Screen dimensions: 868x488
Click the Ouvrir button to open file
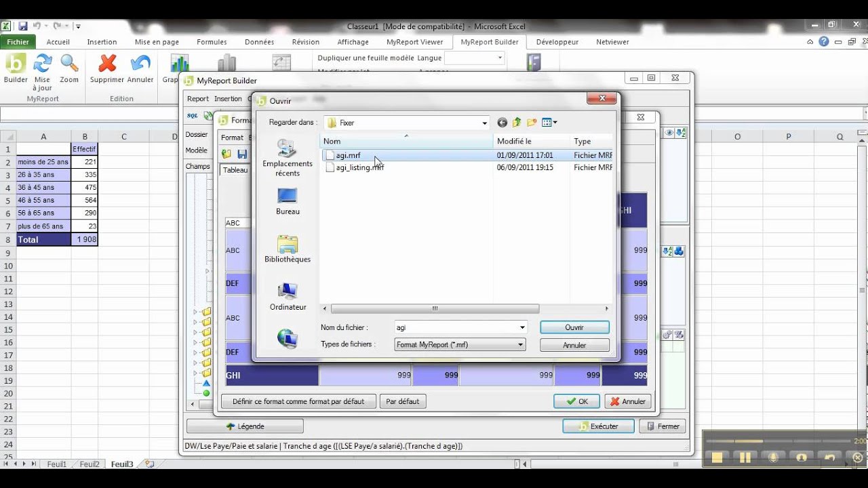tap(574, 327)
